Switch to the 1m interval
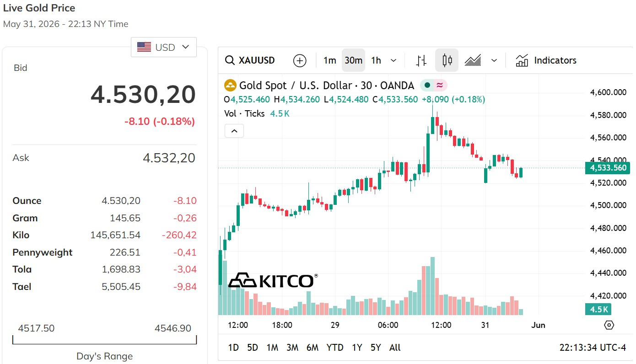This screenshot has width=636, height=364. point(329,60)
